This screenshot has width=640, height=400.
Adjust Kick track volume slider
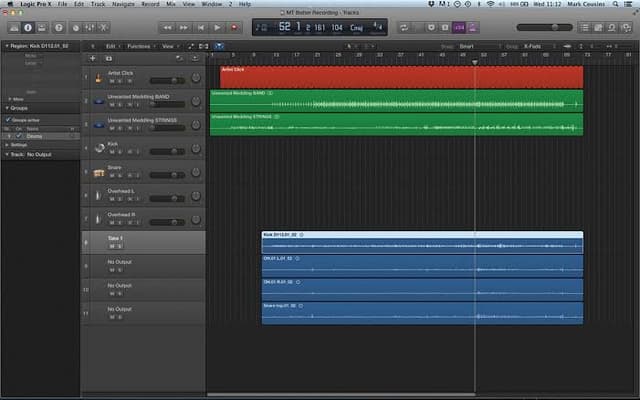click(x=167, y=151)
